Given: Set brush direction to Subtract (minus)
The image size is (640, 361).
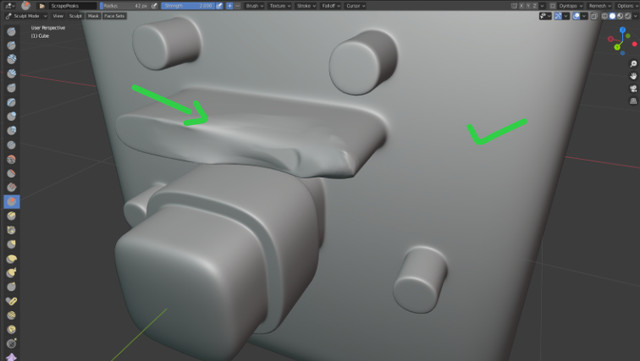Looking at the screenshot, I should tap(238, 6).
